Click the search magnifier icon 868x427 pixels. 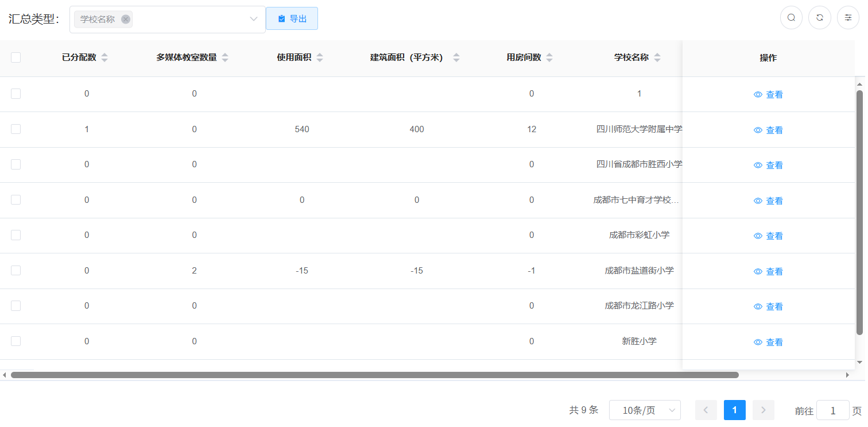[x=791, y=18]
